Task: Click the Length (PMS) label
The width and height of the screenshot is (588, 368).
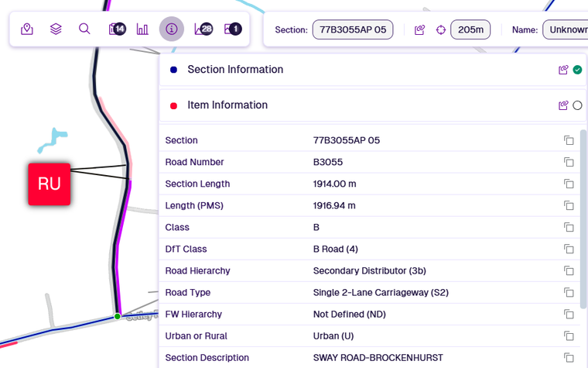Action: (x=194, y=206)
